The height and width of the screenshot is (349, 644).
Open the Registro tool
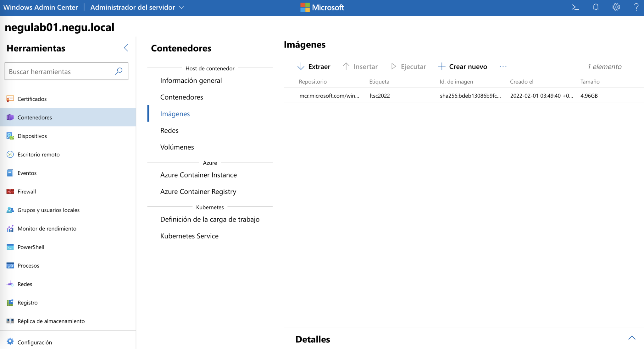pyautogui.click(x=27, y=303)
